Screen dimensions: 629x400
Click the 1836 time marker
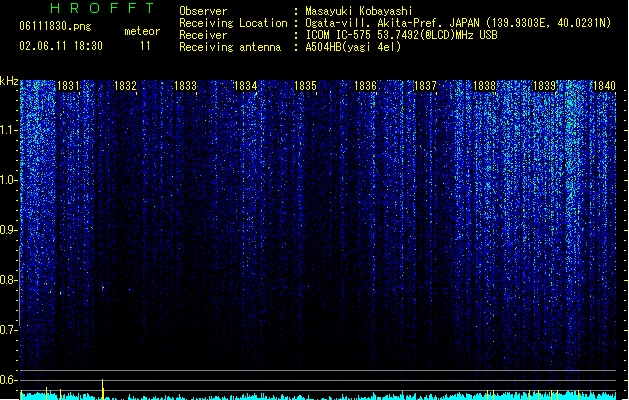pos(365,86)
